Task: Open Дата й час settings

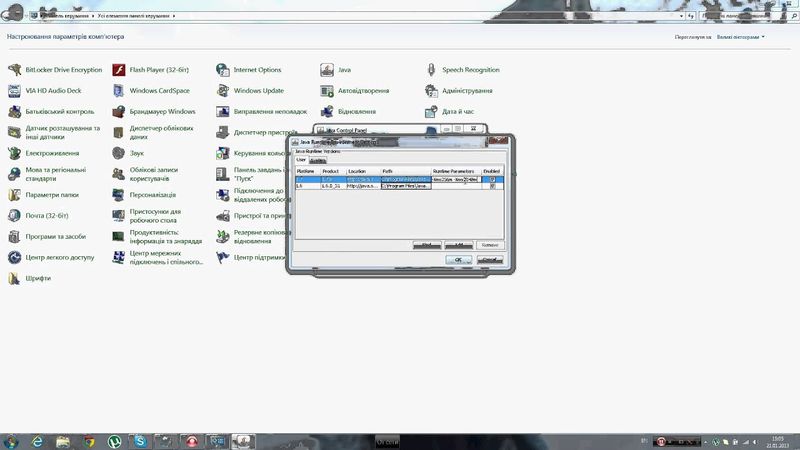Action: pos(432,111)
